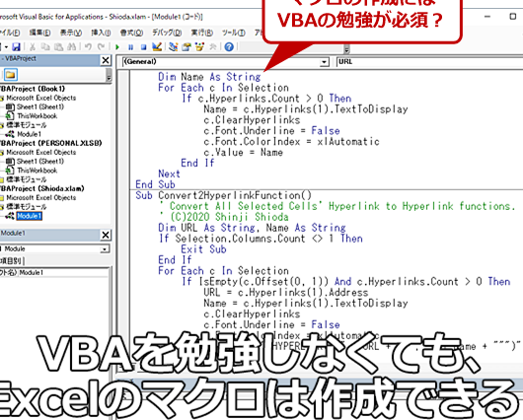This screenshot has height=420, width=523.
Task: Open Object Browser toolbar icon
Action: click(199, 46)
